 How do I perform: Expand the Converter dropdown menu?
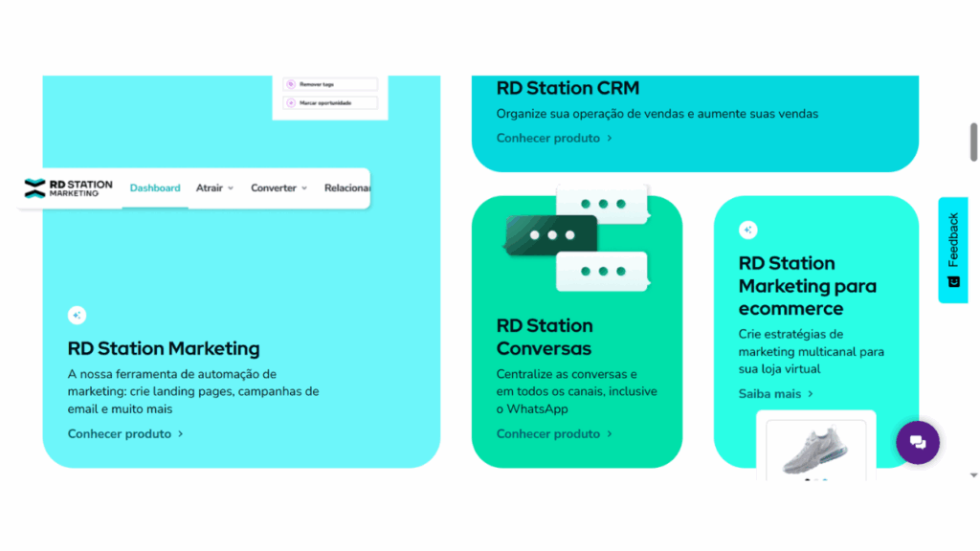point(278,188)
